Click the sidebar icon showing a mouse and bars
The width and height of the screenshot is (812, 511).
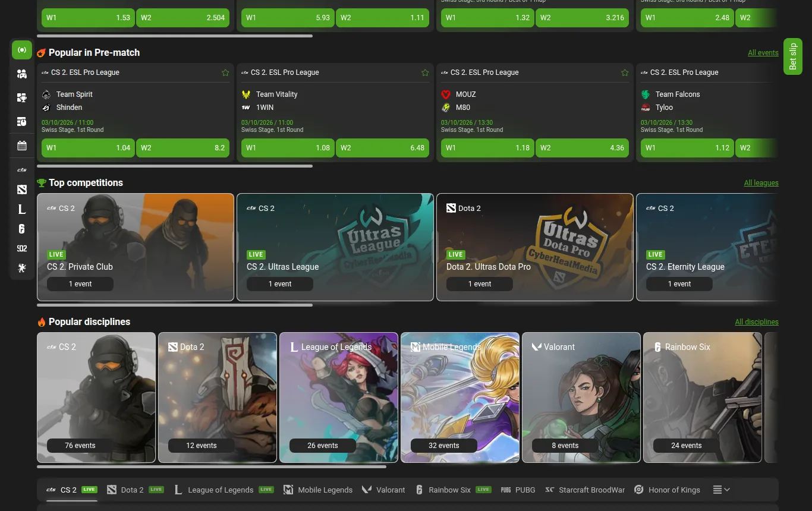pyautogui.click(x=22, y=121)
